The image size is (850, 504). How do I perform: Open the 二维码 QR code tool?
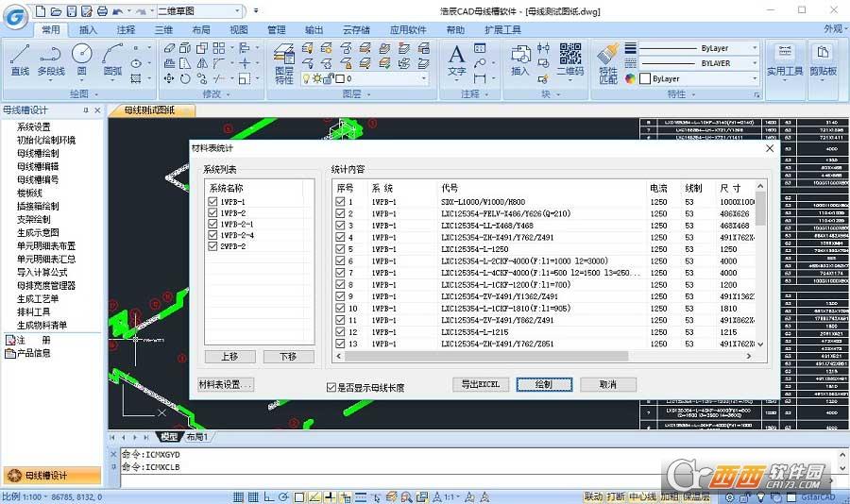click(x=569, y=60)
